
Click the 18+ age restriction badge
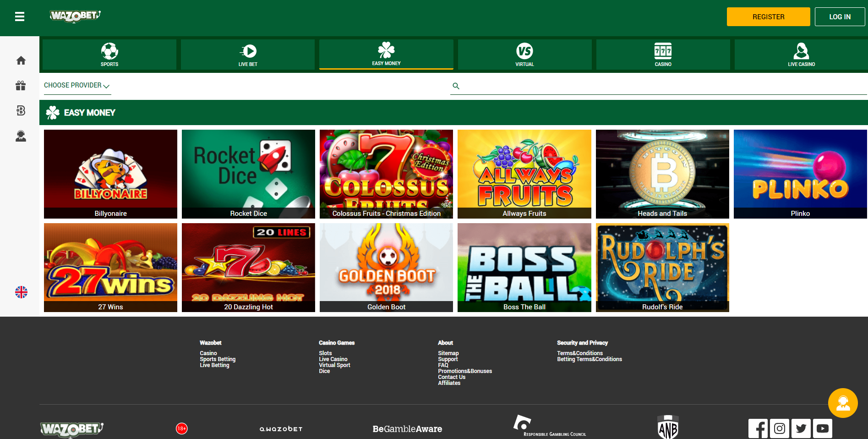tap(182, 428)
